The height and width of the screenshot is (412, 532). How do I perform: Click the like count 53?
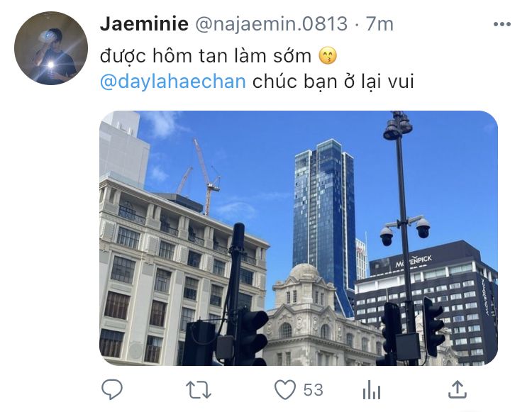click(313, 390)
